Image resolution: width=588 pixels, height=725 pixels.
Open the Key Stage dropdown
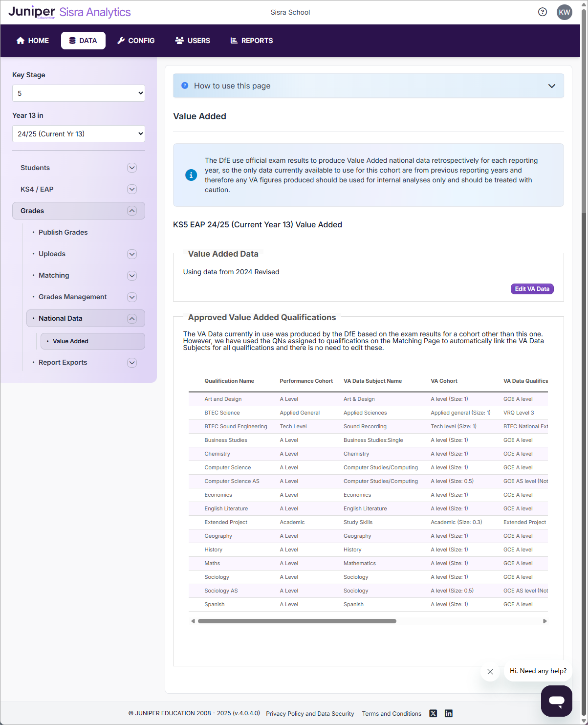pyautogui.click(x=78, y=93)
